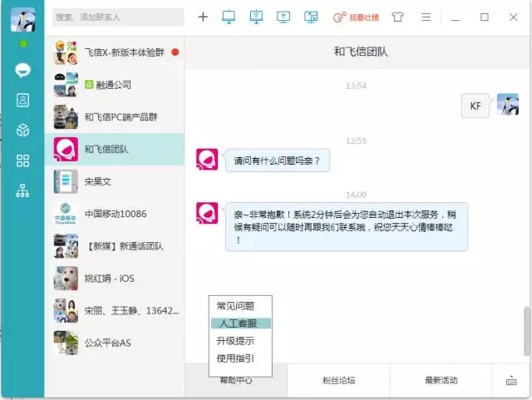Select 人工客服 from the popup menu
Screen dimensions: 532x400
pos(240,323)
